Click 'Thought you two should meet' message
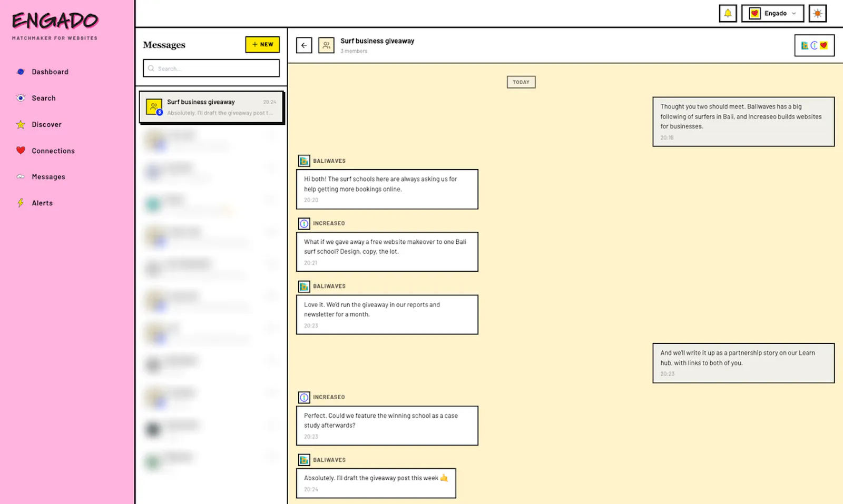Screen dimensions: 843x504 pos(743,121)
